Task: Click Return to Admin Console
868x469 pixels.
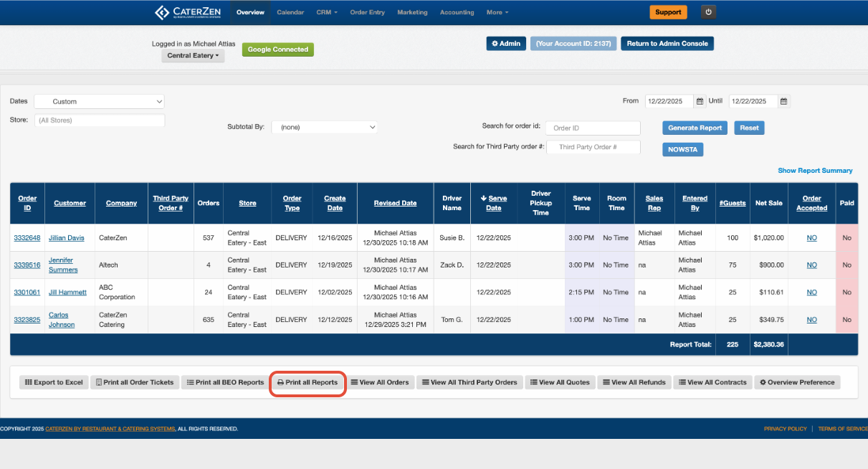Action: click(x=667, y=44)
